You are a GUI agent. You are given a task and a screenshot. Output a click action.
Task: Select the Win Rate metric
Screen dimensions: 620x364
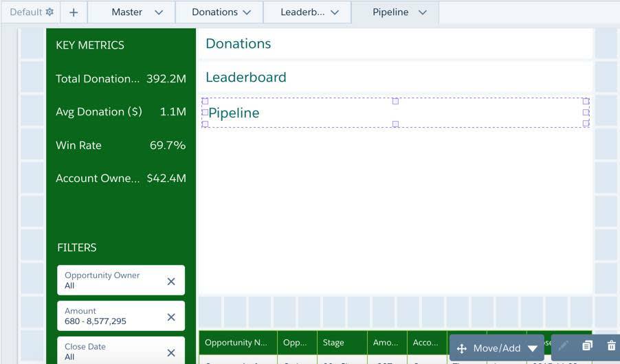click(x=121, y=145)
